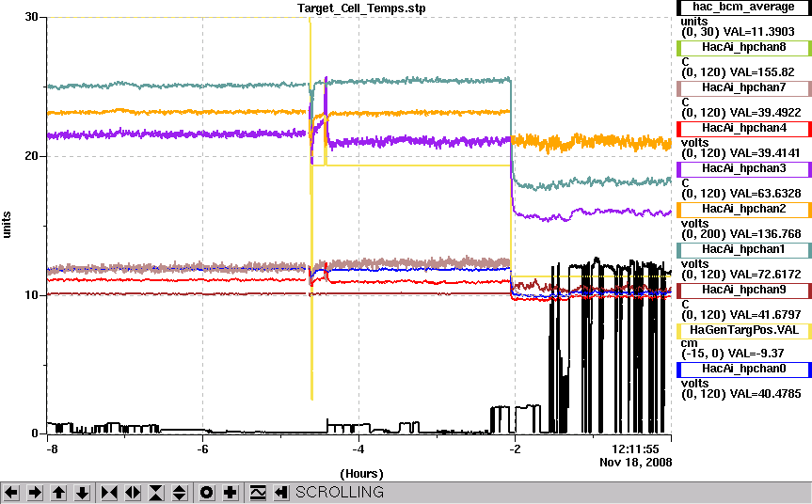Click the vertical hourglass Y-zoom icon
The image size is (812, 504).
click(x=156, y=492)
